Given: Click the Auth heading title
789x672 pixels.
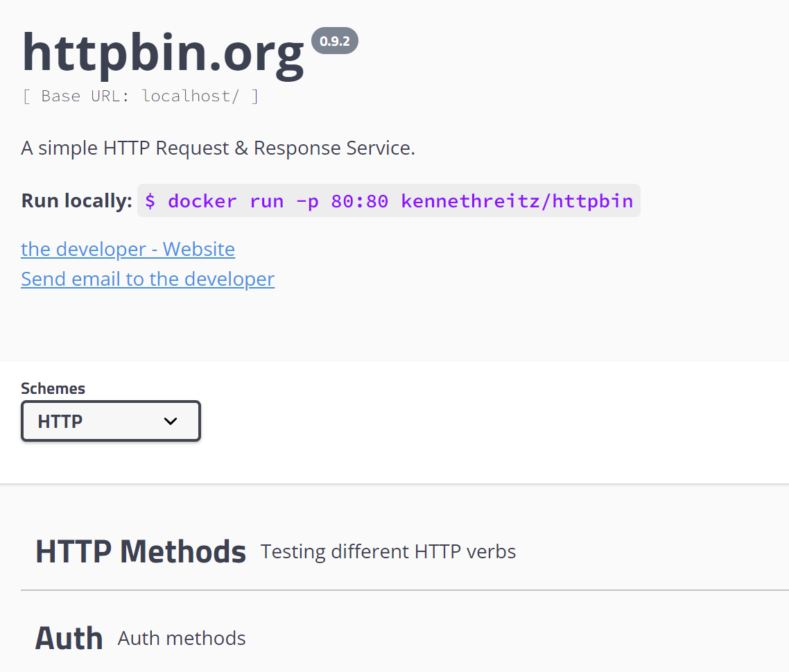Looking at the screenshot, I should click(69, 638).
